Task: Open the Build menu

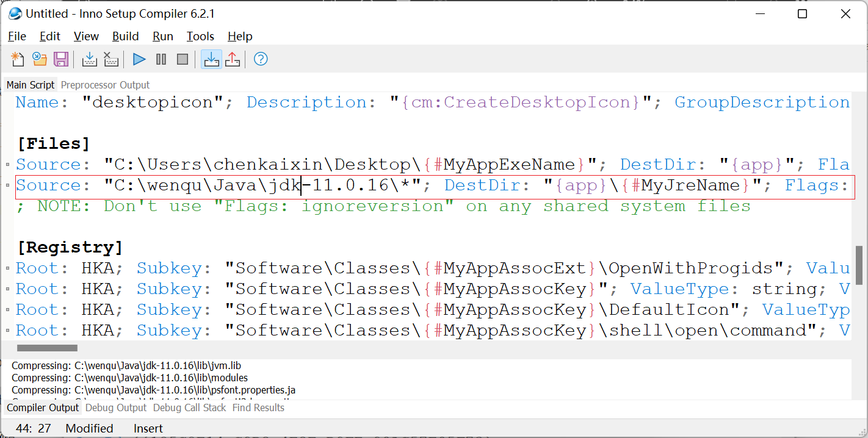Action: [126, 37]
